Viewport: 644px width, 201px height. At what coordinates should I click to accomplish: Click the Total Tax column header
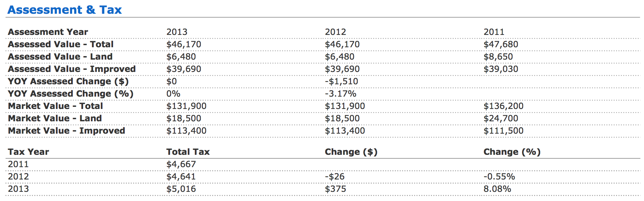pyautogui.click(x=188, y=152)
